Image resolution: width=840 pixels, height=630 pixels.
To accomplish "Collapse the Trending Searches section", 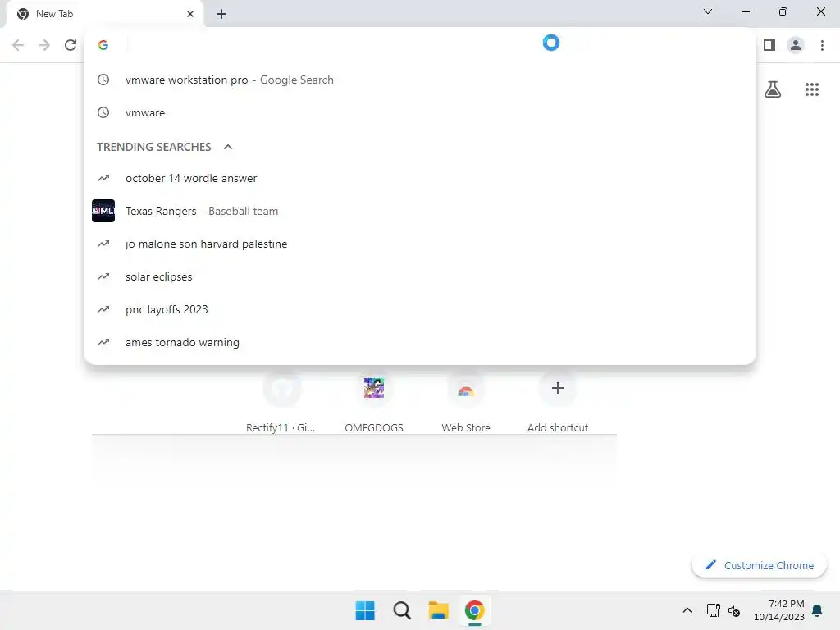I will coord(228,147).
